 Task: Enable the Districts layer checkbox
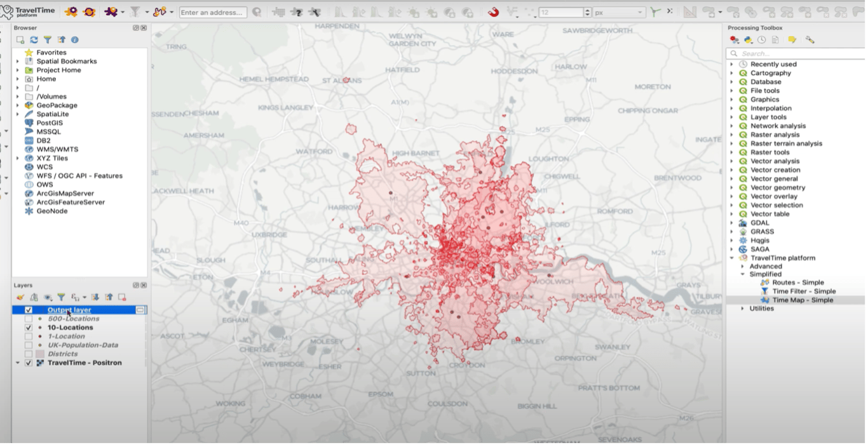pos(29,354)
